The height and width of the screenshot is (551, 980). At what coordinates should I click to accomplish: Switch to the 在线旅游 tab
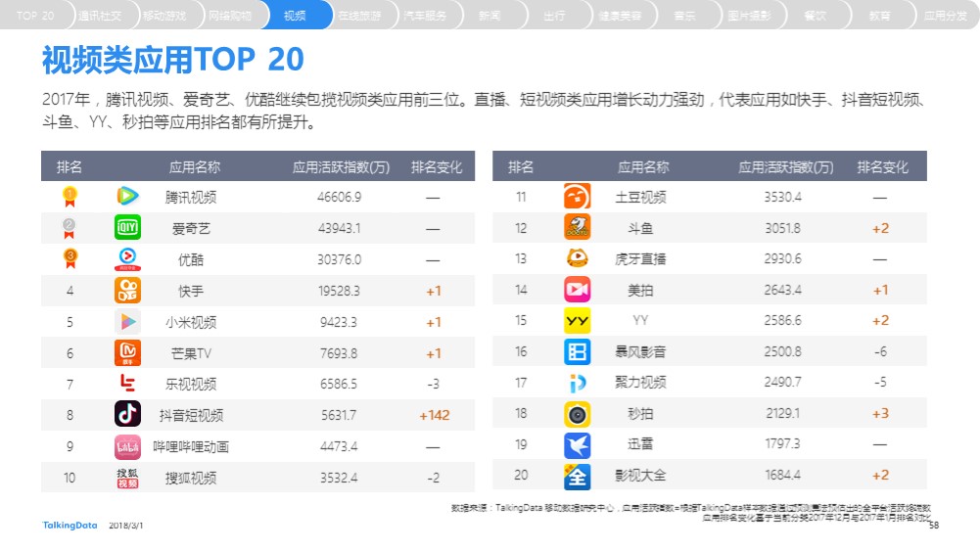tap(360, 16)
